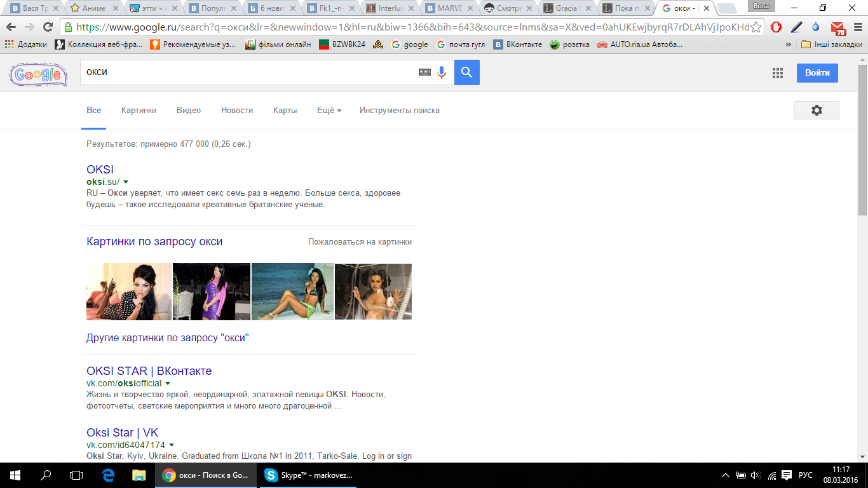Open the on-screen keyboard icon in search box
Image resolution: width=868 pixels, height=488 pixels.
point(424,72)
